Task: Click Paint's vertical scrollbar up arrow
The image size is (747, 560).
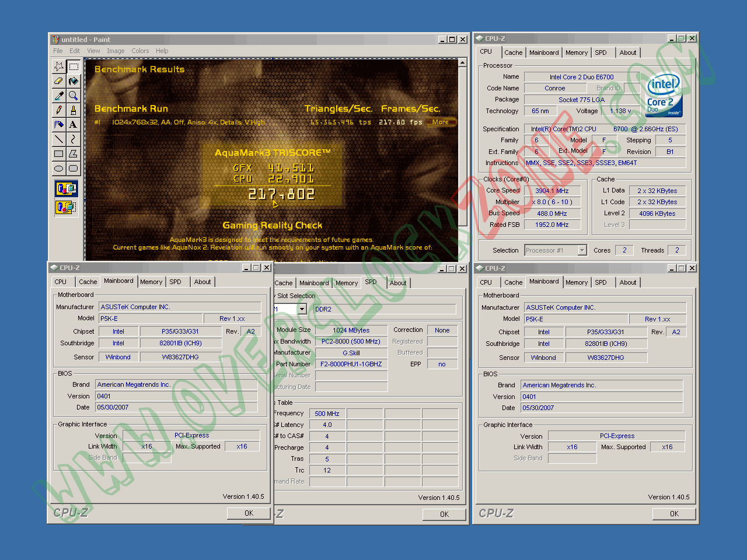Action: 463,62
